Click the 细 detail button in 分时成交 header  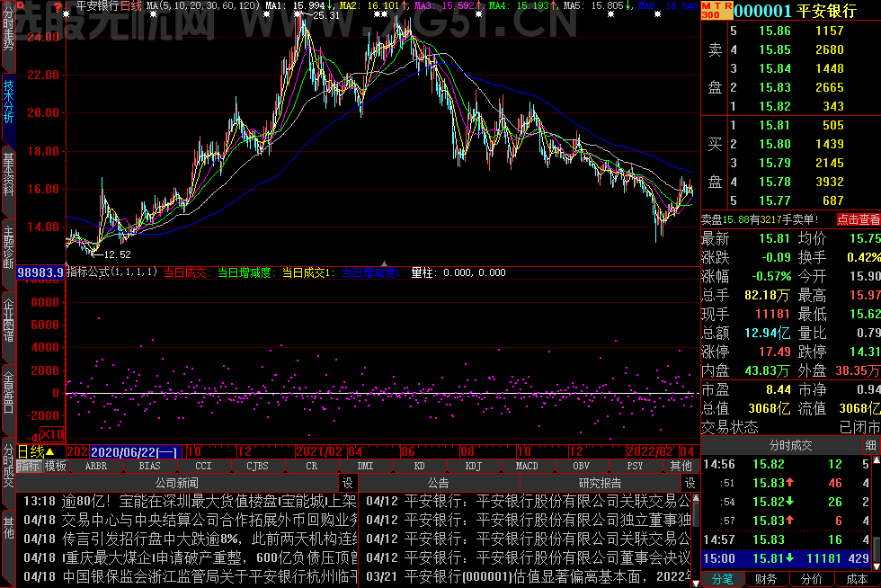click(x=871, y=445)
